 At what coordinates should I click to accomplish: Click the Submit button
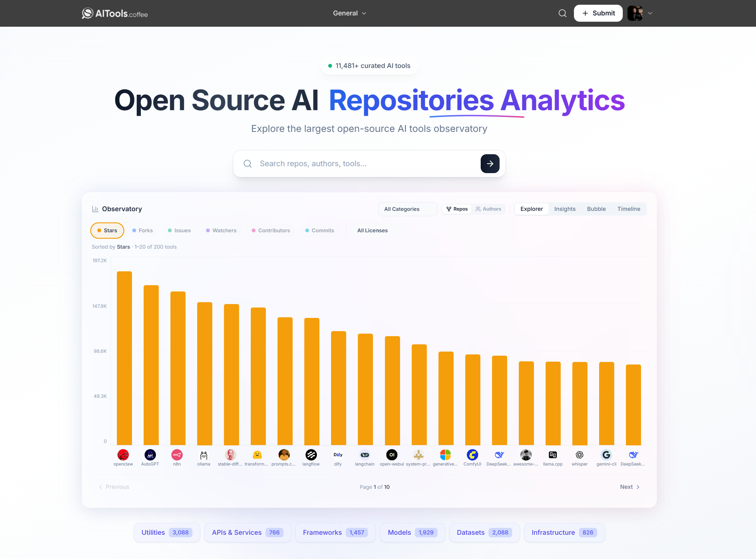[x=598, y=13]
